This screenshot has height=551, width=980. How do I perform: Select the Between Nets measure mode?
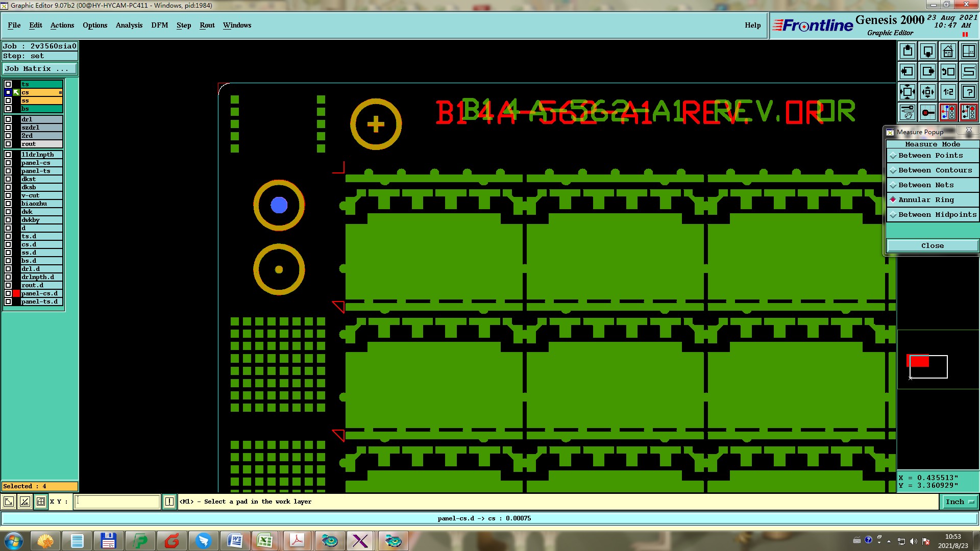[925, 185]
